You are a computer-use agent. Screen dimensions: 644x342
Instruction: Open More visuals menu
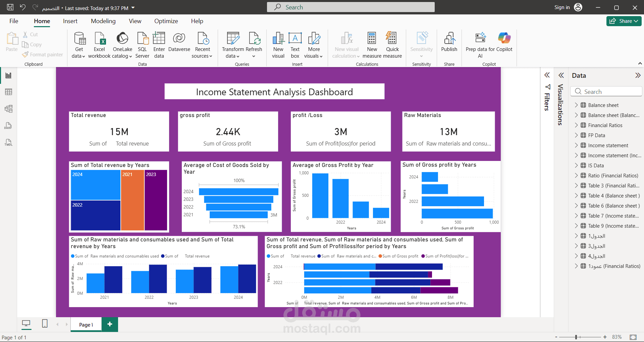tap(314, 45)
